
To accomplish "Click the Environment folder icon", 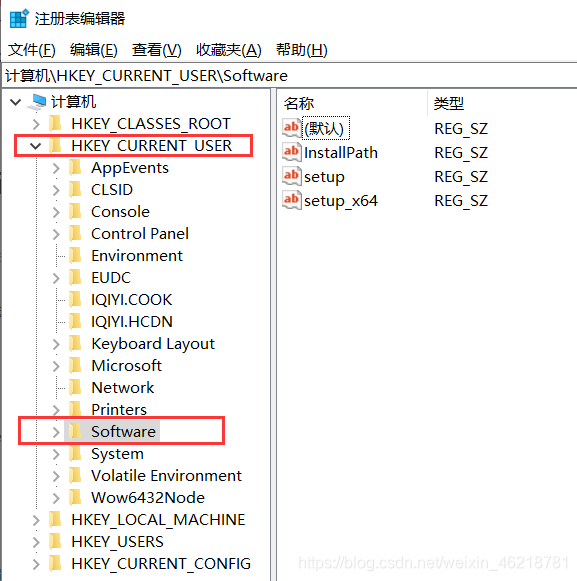I will [75, 255].
